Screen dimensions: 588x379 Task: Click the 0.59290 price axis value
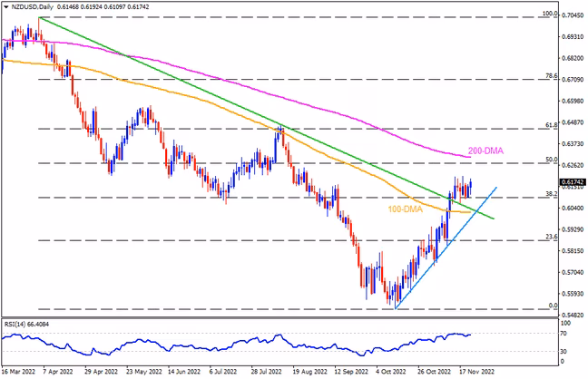(x=573, y=229)
